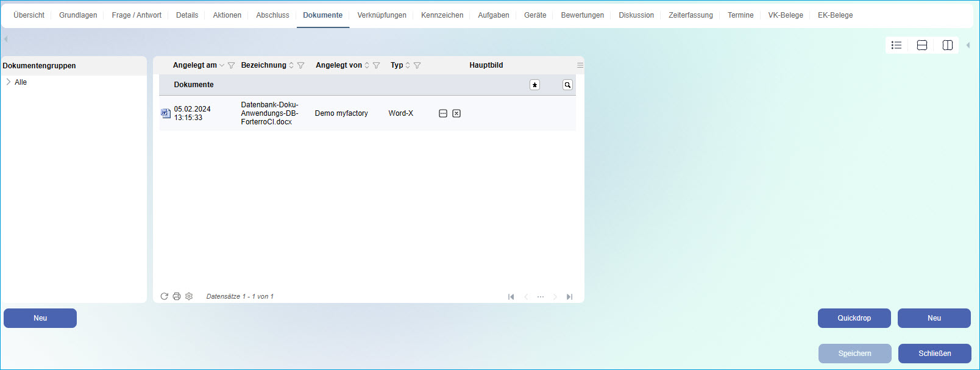
Task: Open filter for Bezeichnung column
Action: tap(300, 65)
